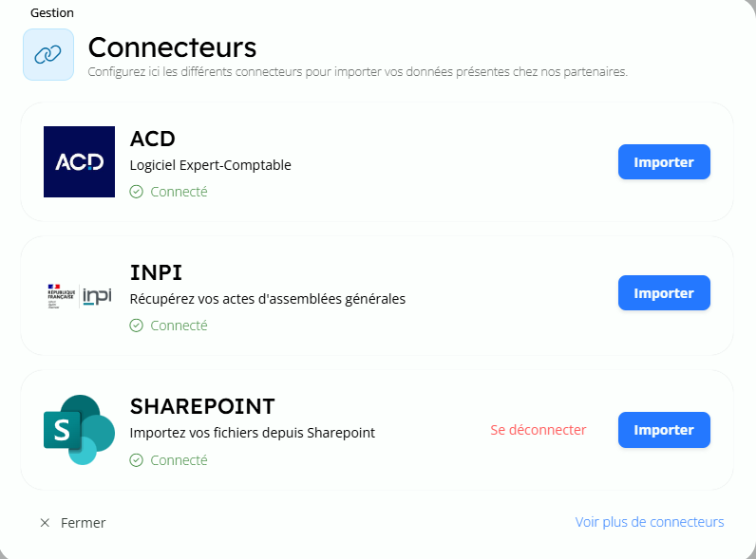Click the X icon next to Fermer
The height and width of the screenshot is (559, 756).
coord(45,523)
